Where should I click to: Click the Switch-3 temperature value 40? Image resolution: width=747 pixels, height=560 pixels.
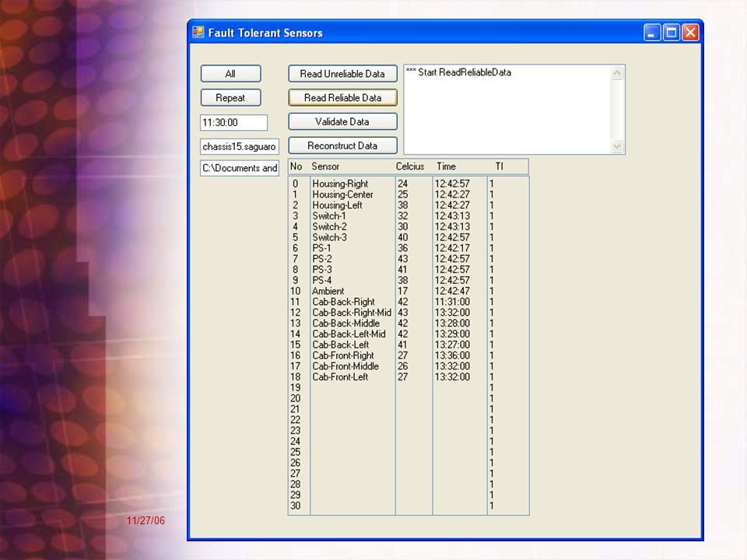pos(402,238)
